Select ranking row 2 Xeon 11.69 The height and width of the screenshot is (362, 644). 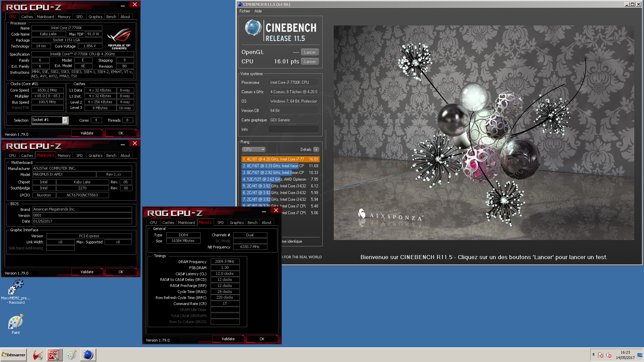click(280, 166)
